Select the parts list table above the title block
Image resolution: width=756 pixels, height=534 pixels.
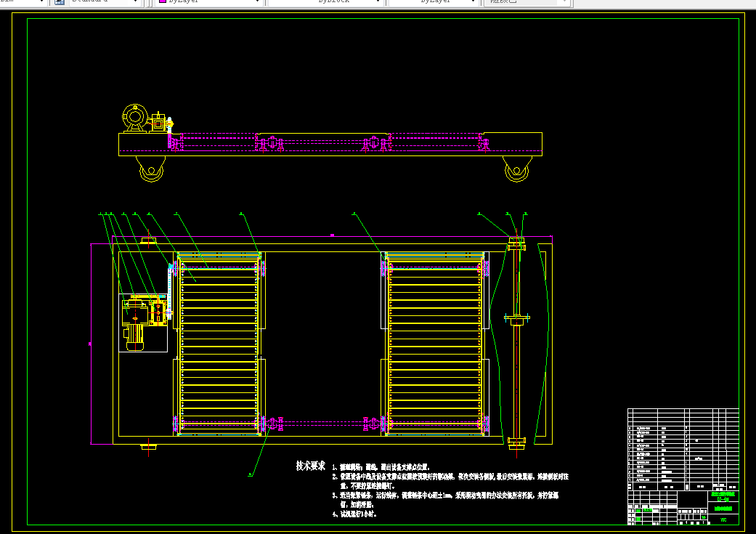[x=683, y=450]
